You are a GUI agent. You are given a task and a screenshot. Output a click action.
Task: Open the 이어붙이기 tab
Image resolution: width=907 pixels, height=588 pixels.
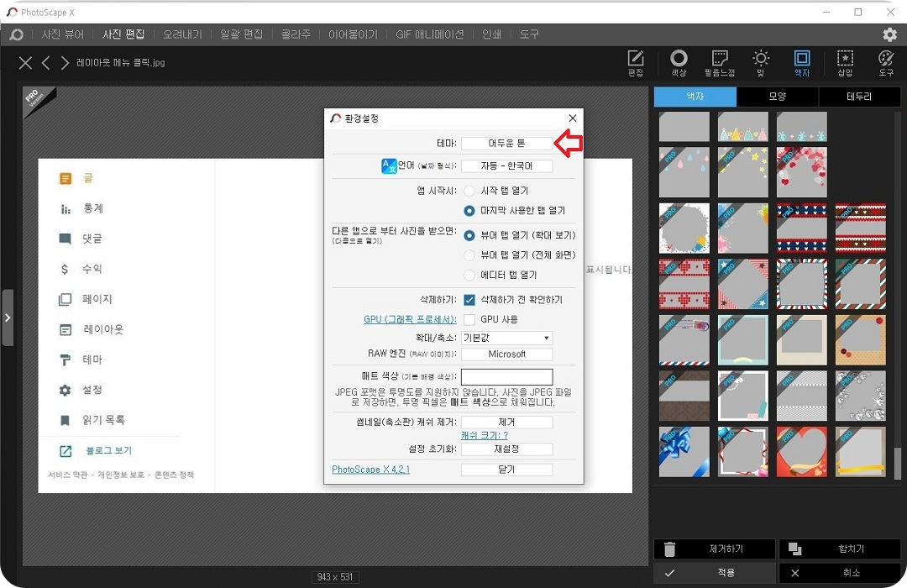pyautogui.click(x=353, y=34)
